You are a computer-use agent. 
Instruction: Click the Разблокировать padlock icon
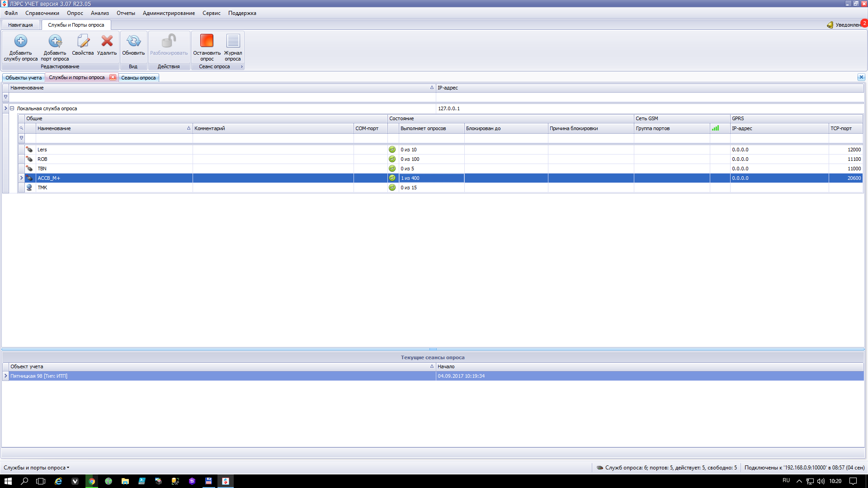169,41
